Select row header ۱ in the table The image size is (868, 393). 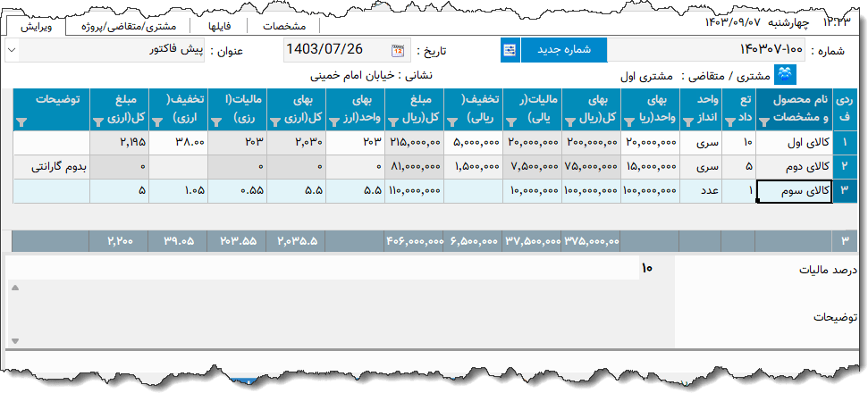pos(845,143)
